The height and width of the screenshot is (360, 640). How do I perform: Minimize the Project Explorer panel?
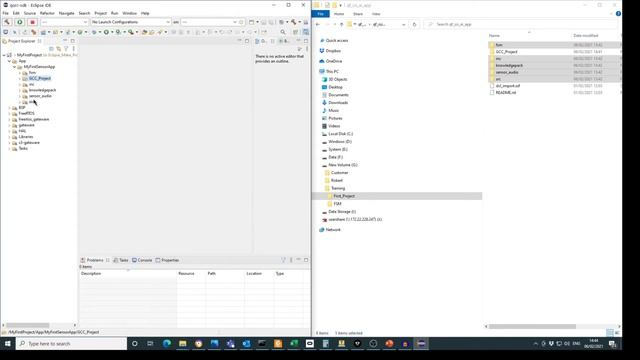click(x=65, y=41)
